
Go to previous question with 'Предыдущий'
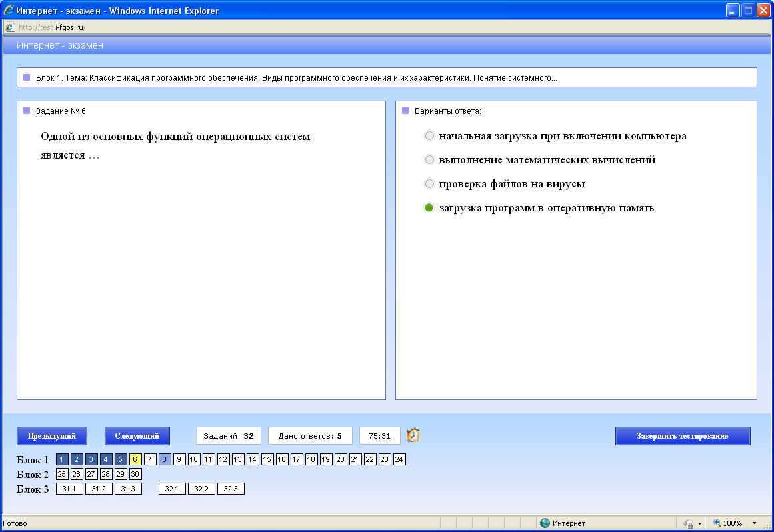(x=52, y=436)
